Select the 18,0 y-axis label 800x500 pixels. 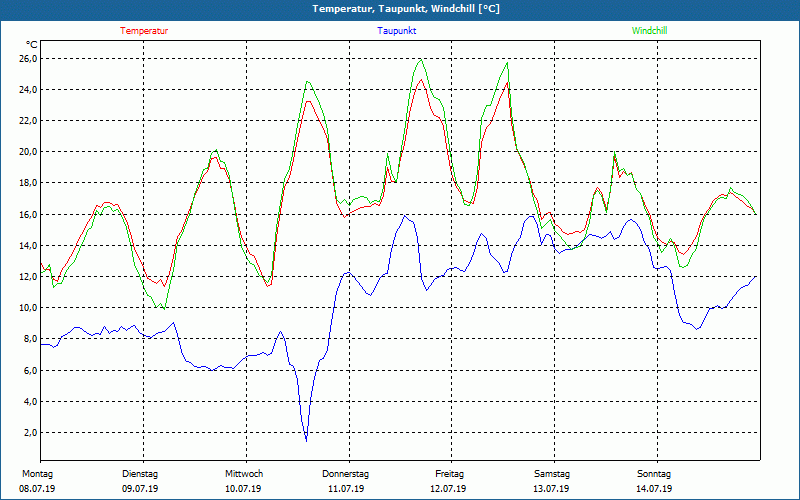pos(28,183)
